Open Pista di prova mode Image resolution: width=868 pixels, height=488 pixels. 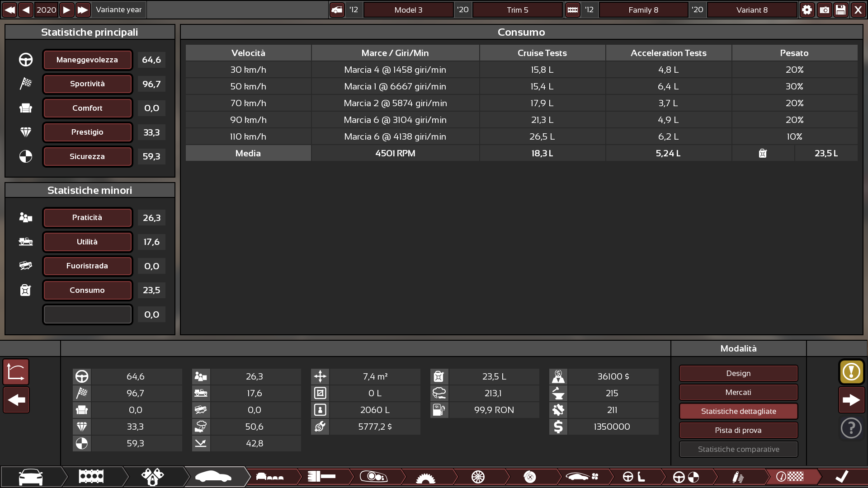click(x=738, y=430)
